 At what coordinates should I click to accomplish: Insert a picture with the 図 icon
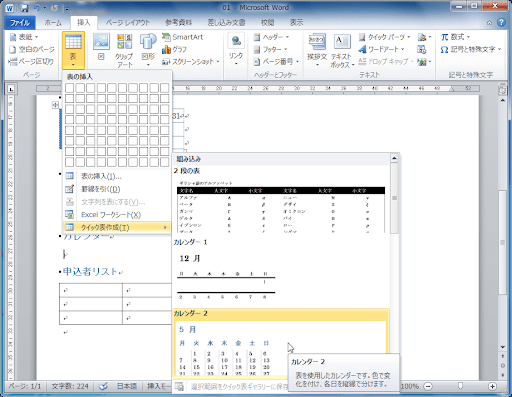(x=101, y=47)
